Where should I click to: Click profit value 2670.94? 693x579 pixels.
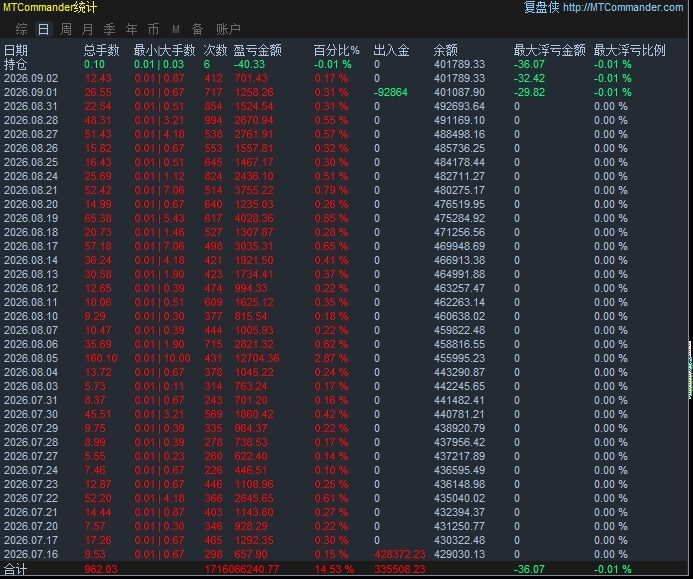(254, 120)
